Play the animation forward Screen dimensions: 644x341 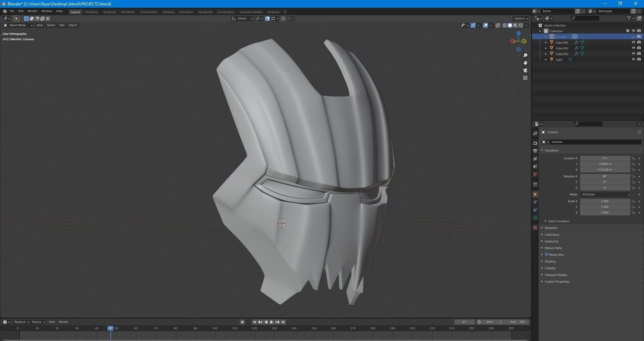pos(272,322)
